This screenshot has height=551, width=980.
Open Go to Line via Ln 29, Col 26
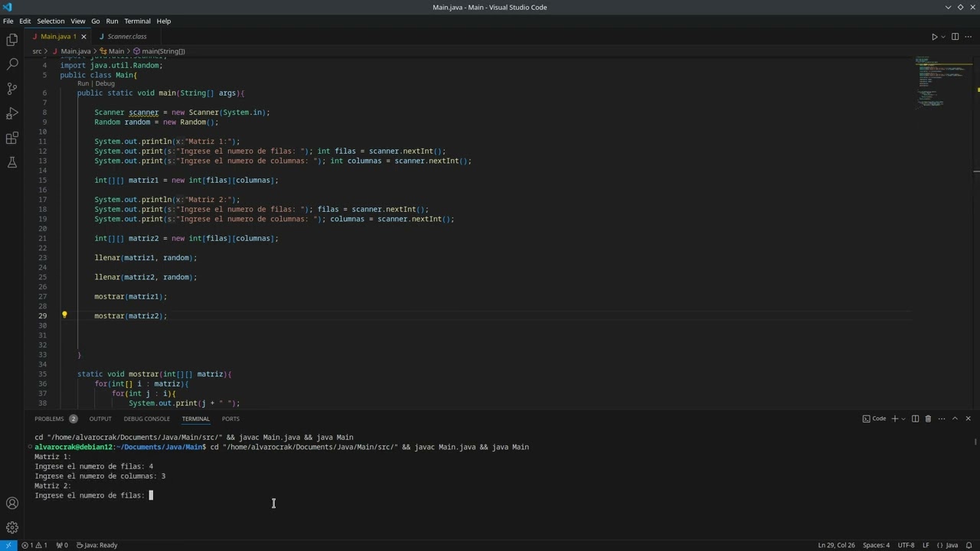836,545
